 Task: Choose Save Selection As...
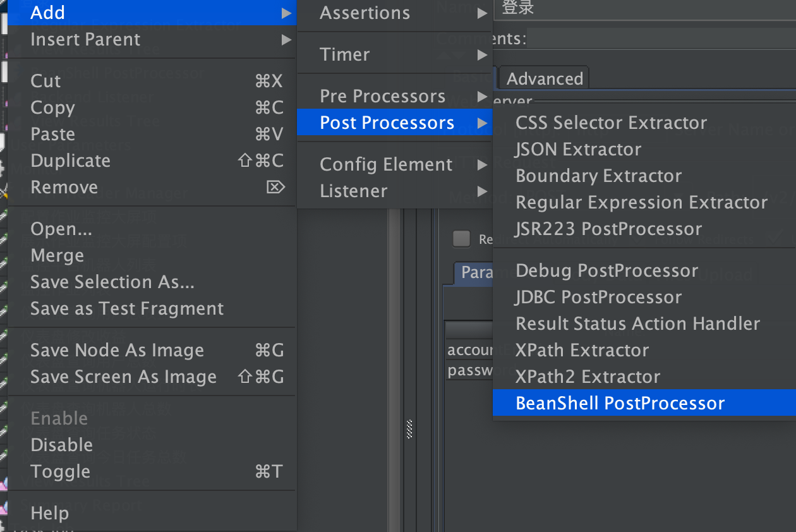pyautogui.click(x=152, y=282)
